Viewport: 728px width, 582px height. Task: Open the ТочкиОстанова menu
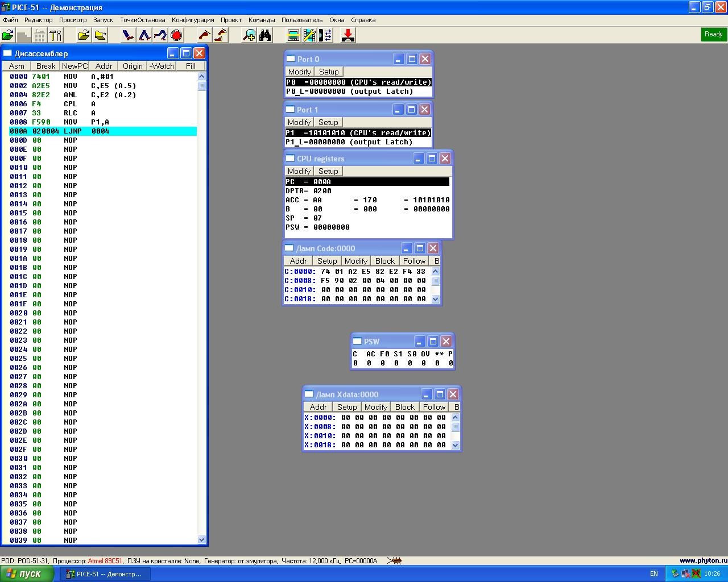(142, 20)
